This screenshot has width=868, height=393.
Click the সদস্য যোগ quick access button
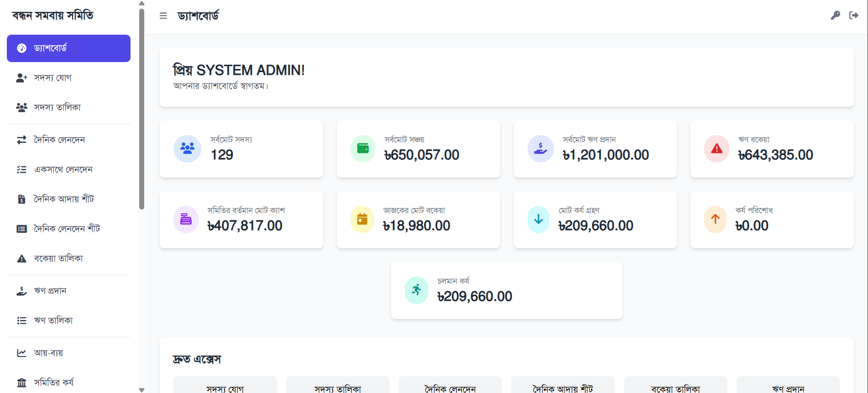click(225, 387)
